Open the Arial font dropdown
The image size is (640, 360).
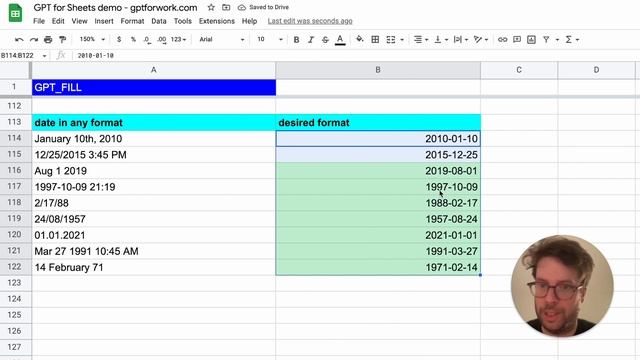point(222,40)
